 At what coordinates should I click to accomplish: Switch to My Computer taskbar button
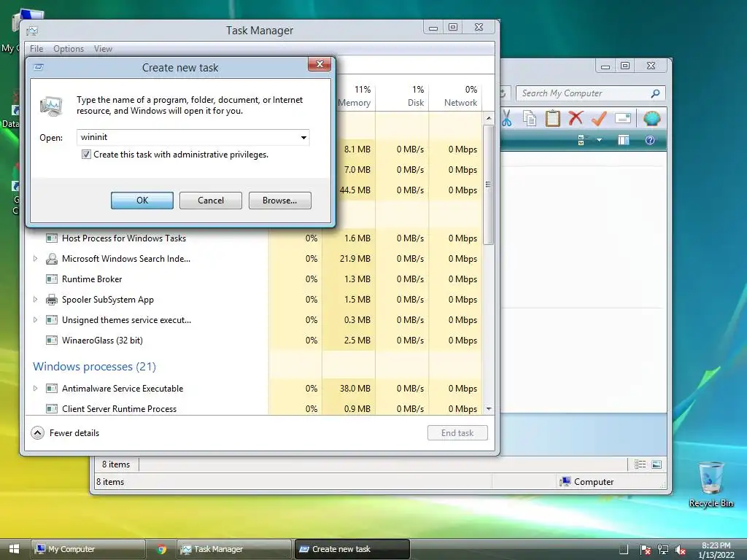pyautogui.click(x=88, y=549)
